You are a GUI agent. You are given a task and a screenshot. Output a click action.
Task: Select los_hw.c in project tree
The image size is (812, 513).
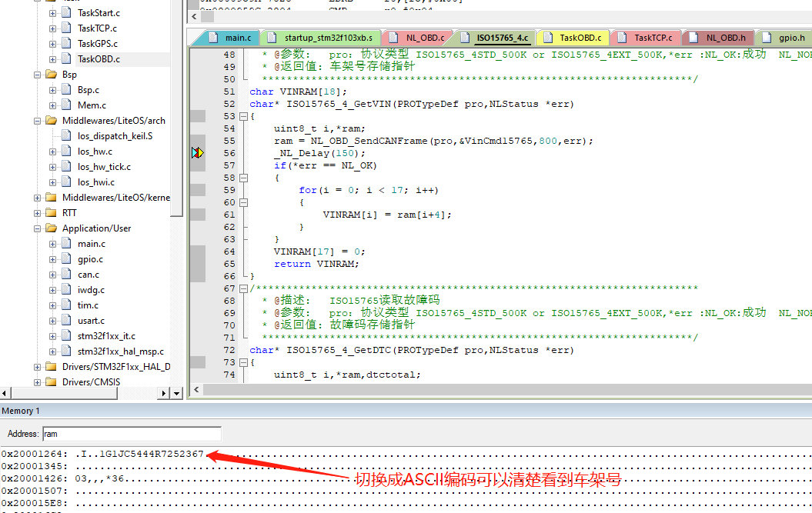95,152
